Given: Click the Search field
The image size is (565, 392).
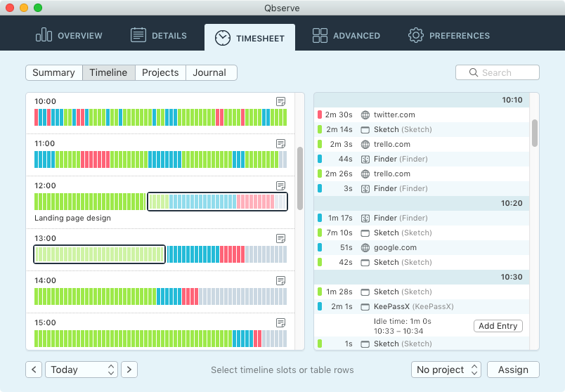Looking at the screenshot, I should [498, 73].
